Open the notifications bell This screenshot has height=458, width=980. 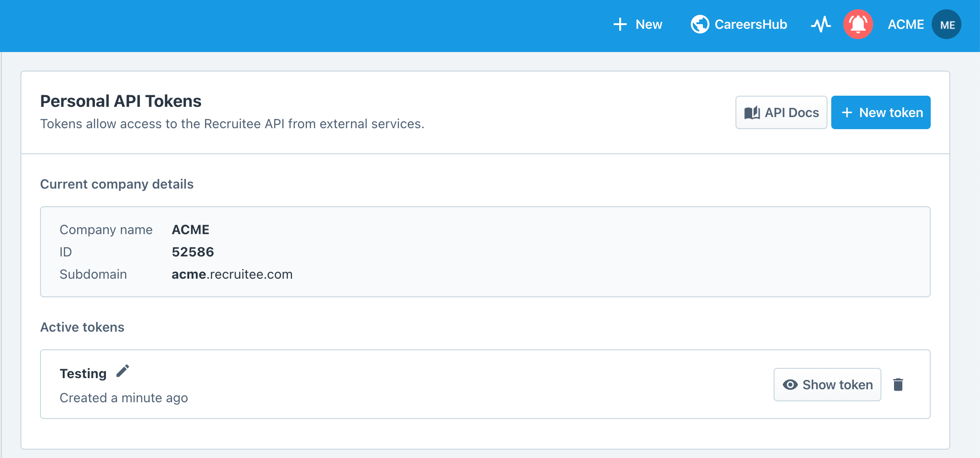(x=858, y=24)
